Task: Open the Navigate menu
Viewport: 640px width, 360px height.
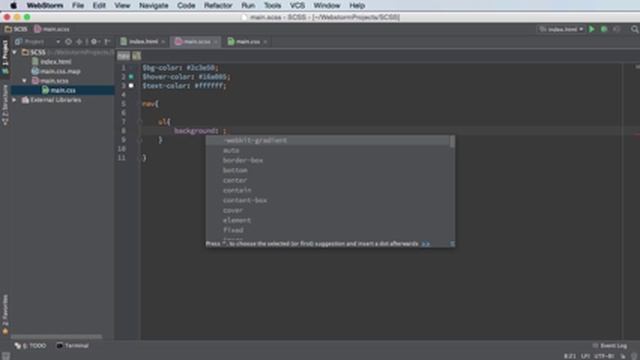Action: tap(153, 5)
